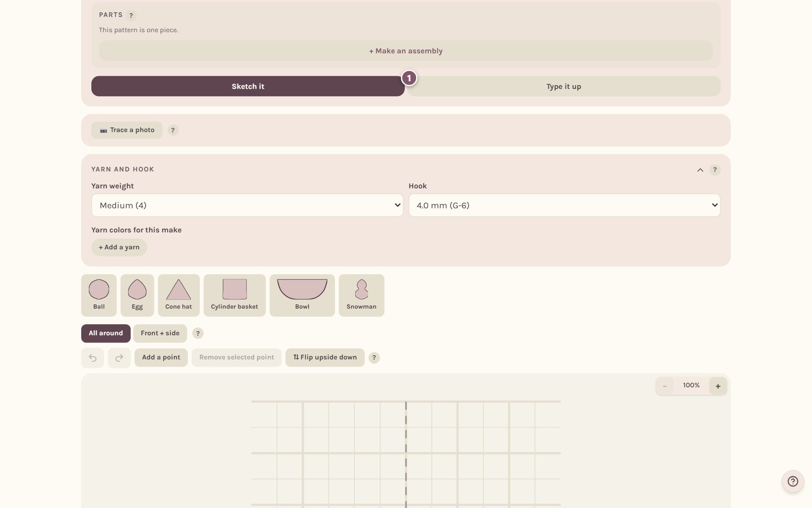The image size is (812, 508).
Task: Click 'Yarn colors for this make' label
Action: (136, 230)
